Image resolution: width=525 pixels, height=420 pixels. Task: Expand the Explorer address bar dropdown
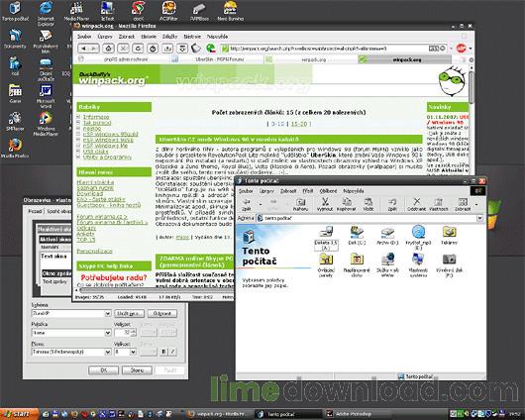pyautogui.click(x=479, y=218)
